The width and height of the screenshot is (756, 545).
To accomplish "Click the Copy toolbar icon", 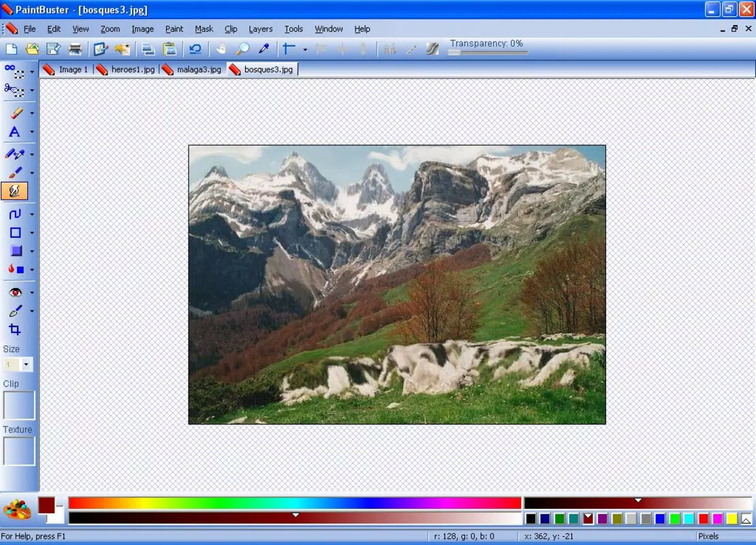I will (148, 49).
